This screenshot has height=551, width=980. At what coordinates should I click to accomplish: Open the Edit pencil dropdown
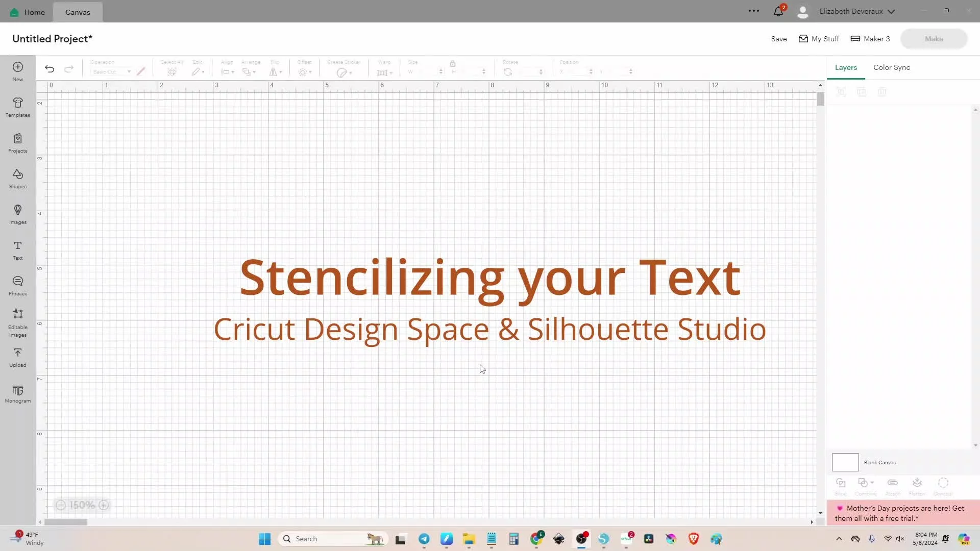click(x=198, y=72)
